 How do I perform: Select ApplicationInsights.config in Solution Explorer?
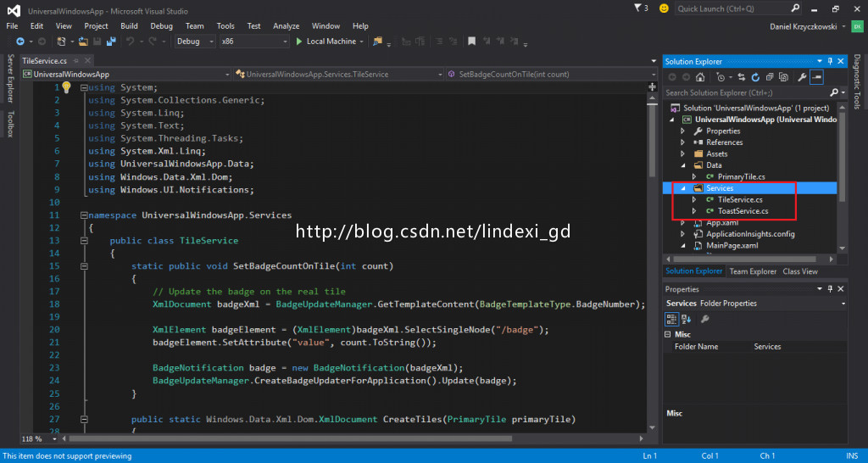click(x=751, y=234)
